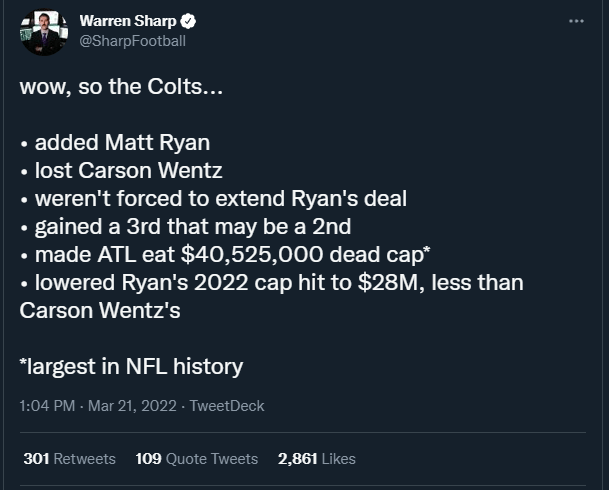The image size is (609, 490).
Task: Click the "added Matt Ryan" bullet line
Action: coord(115,142)
